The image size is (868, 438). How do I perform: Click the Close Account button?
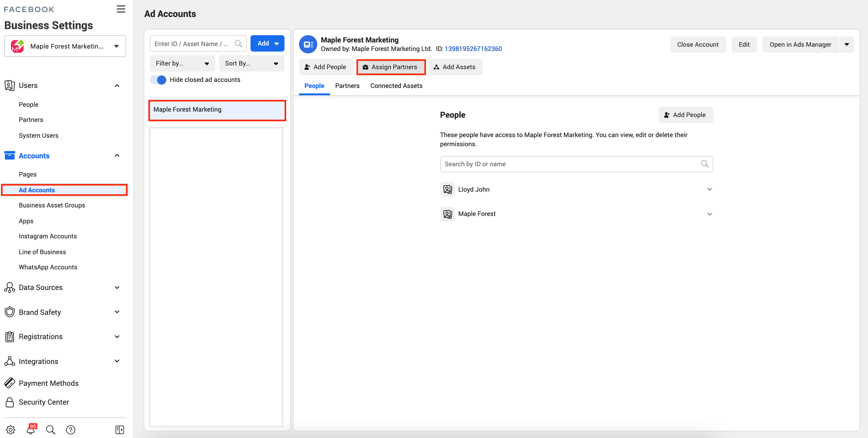click(698, 45)
